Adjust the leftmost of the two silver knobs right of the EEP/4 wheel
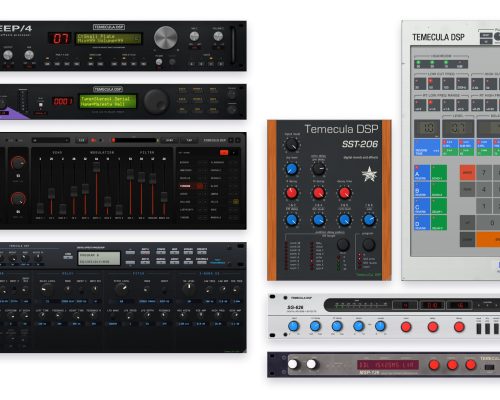The image size is (500, 400). click(x=194, y=36)
